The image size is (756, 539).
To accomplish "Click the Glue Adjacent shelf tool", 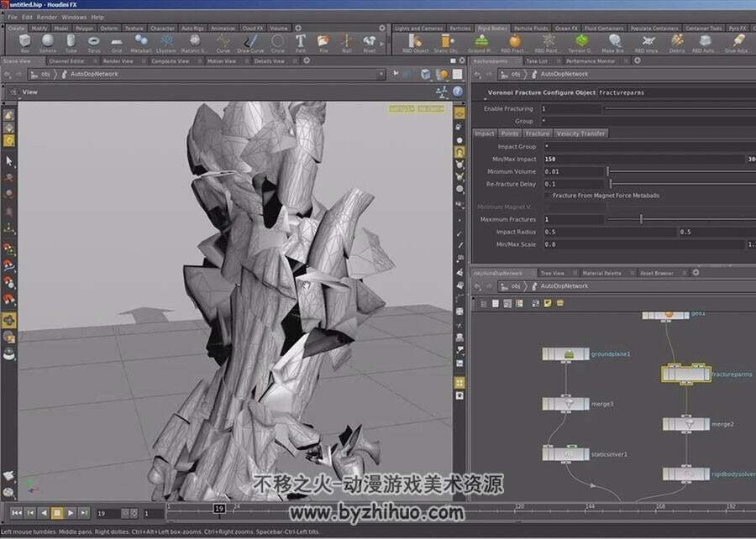I will tap(736, 43).
